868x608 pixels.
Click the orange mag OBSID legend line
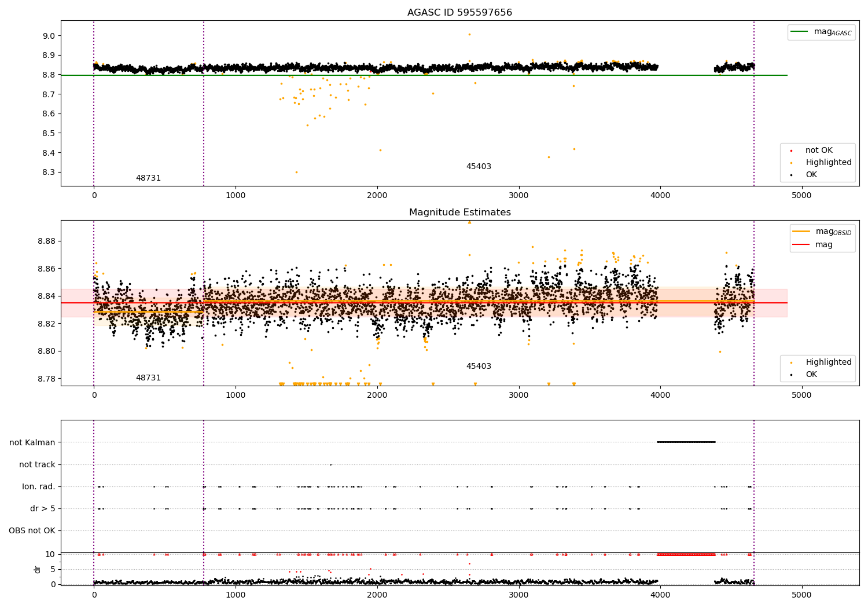802,232
